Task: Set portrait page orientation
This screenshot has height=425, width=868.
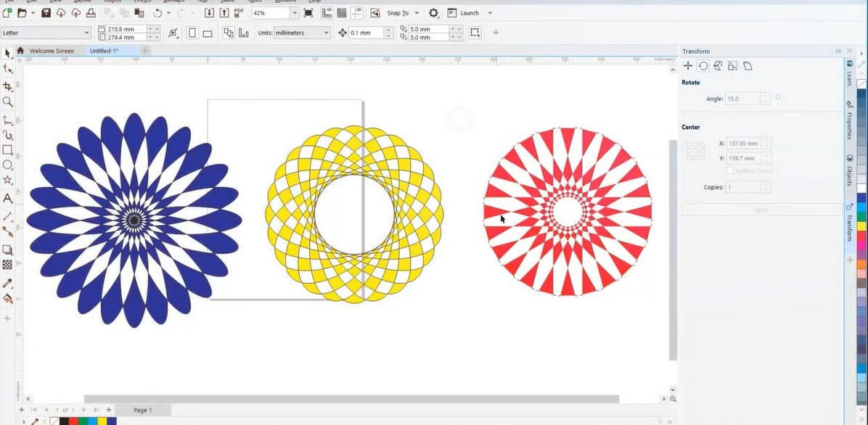Action: (x=192, y=33)
